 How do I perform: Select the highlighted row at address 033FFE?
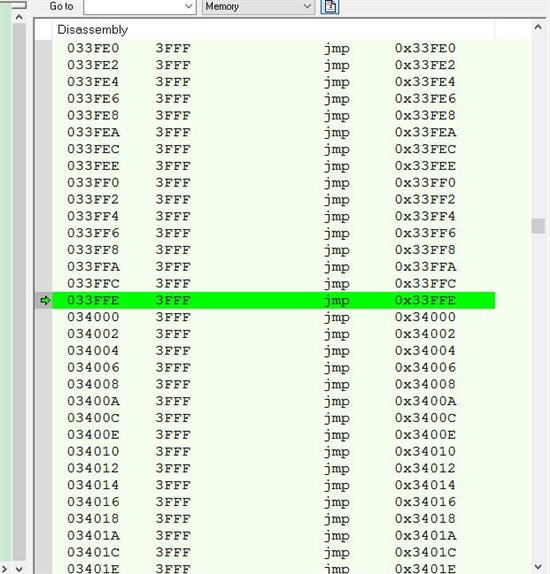click(x=274, y=301)
